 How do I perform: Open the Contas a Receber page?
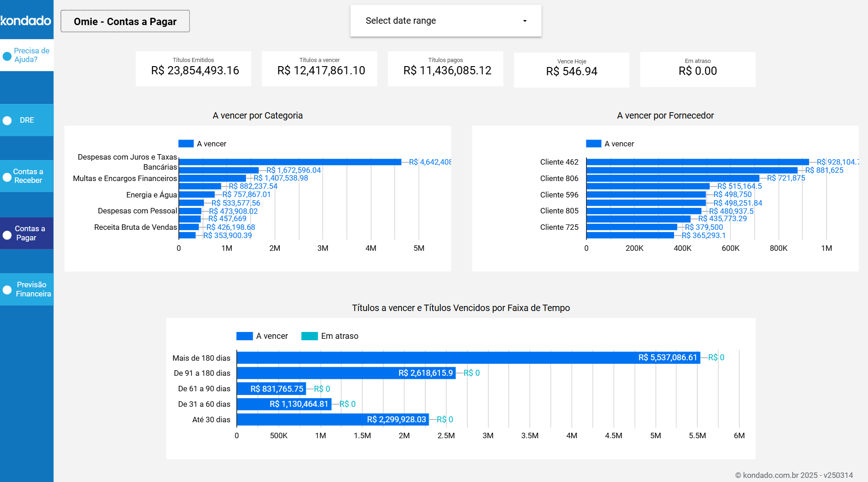coord(28,176)
